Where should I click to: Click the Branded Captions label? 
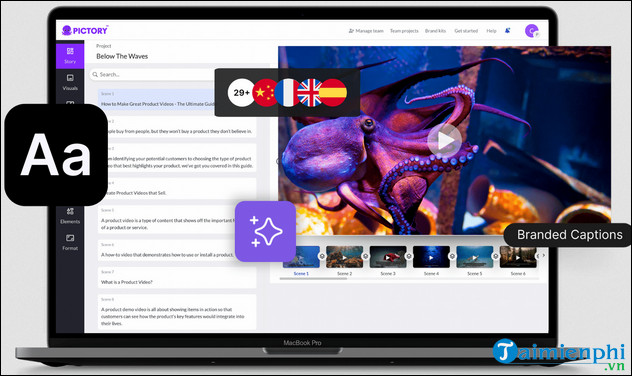tap(568, 235)
